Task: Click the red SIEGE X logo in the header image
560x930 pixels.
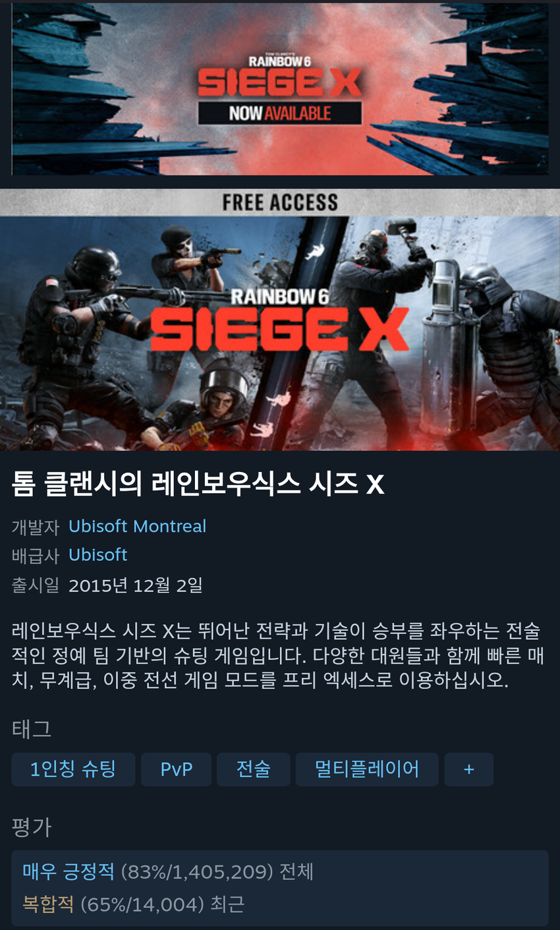Action: click(x=280, y=329)
